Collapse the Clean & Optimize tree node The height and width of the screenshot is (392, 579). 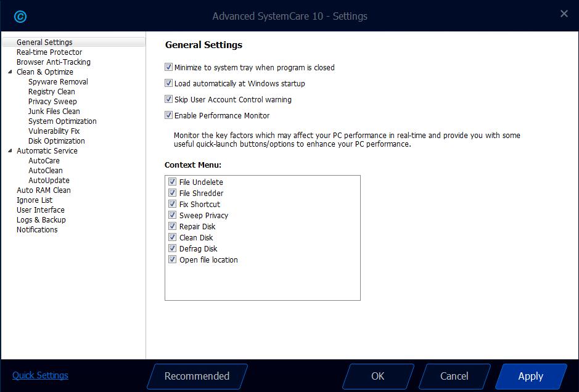click(x=10, y=71)
